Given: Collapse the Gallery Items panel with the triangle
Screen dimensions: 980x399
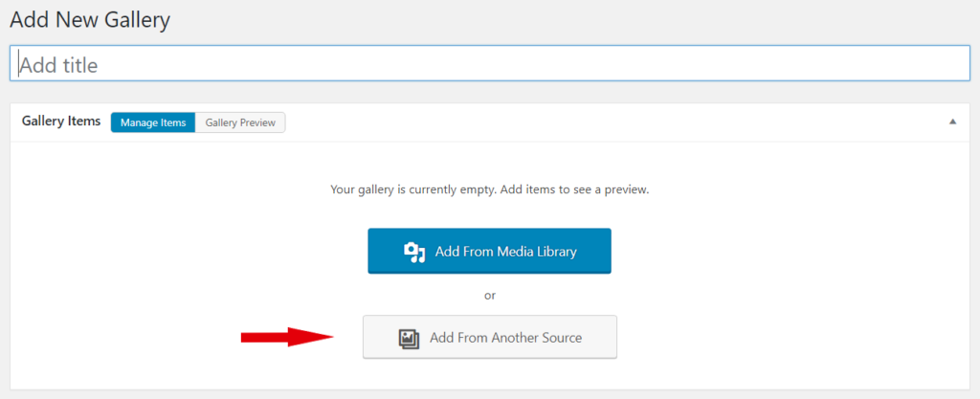Looking at the screenshot, I should tap(952, 122).
